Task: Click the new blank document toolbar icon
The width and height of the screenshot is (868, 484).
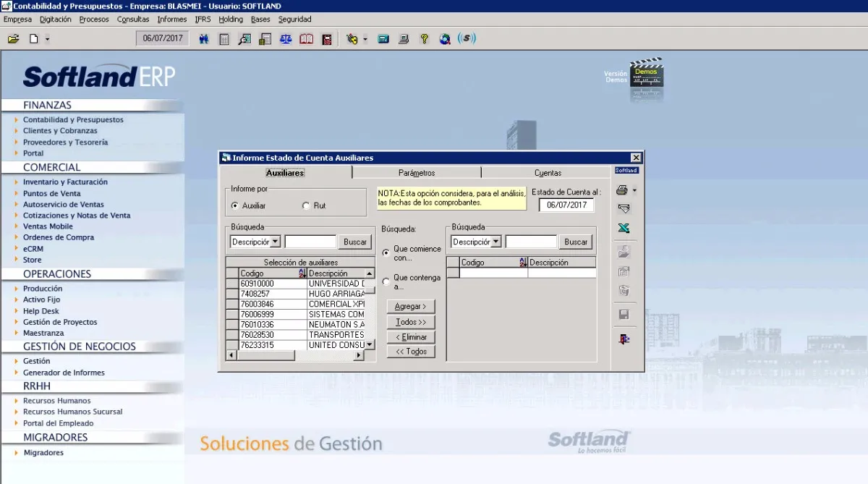Action: (33, 38)
